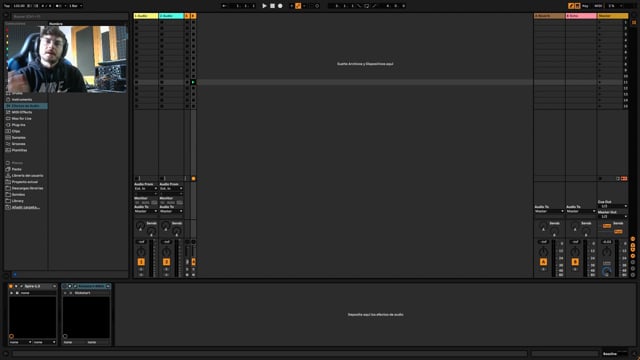Open MIDI Effects category

(x=22, y=112)
